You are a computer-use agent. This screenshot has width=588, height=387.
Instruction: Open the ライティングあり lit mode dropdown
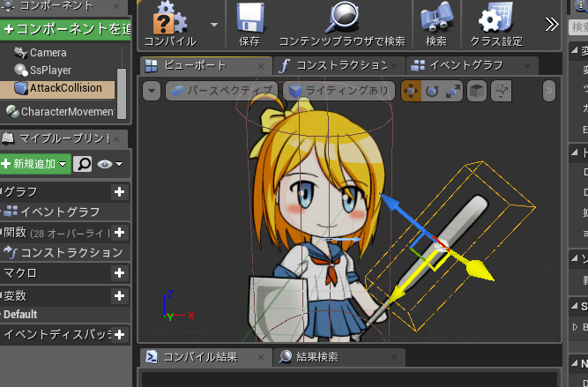[x=339, y=91]
